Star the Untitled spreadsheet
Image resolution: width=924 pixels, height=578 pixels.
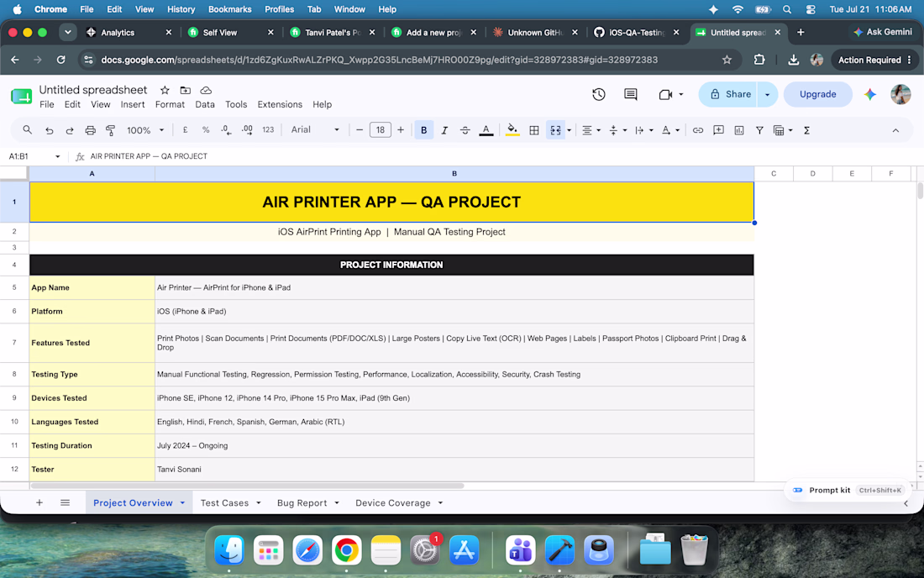point(165,90)
